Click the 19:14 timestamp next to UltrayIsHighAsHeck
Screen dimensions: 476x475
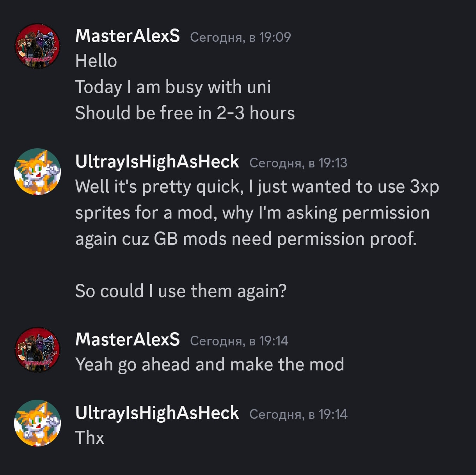click(298, 414)
